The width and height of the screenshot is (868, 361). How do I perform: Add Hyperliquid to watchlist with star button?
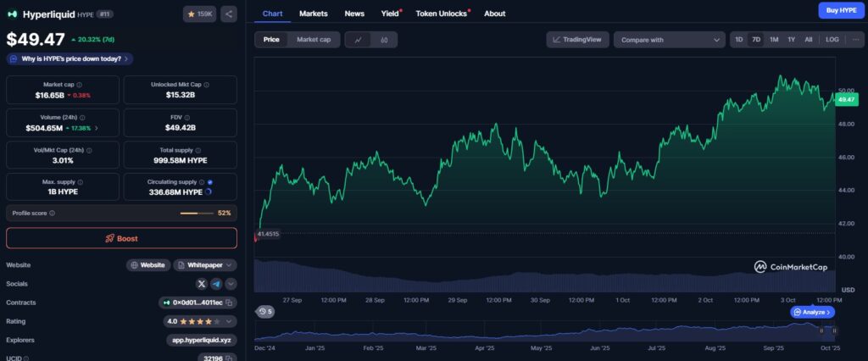click(x=199, y=14)
